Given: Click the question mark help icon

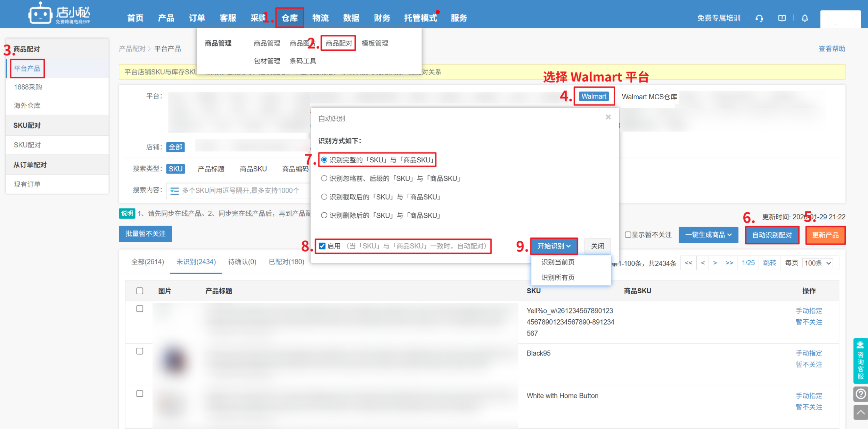Looking at the screenshot, I should [860, 394].
